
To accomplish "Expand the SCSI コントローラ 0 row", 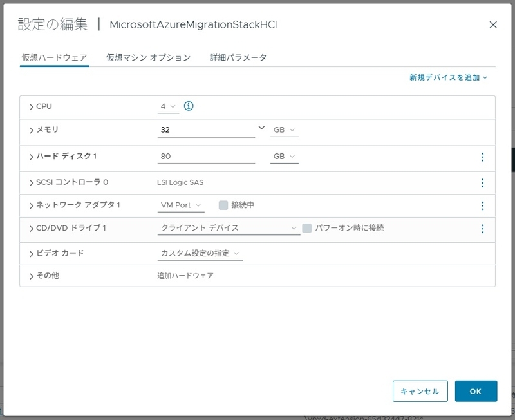I will (x=32, y=183).
